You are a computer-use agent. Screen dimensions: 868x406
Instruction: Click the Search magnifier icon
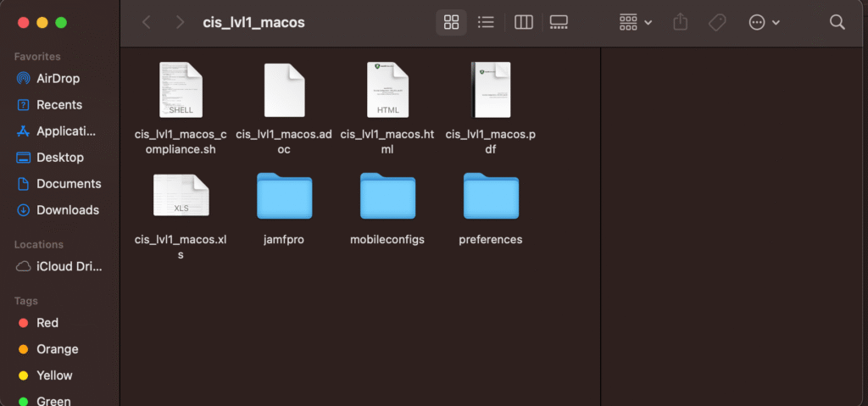837,23
